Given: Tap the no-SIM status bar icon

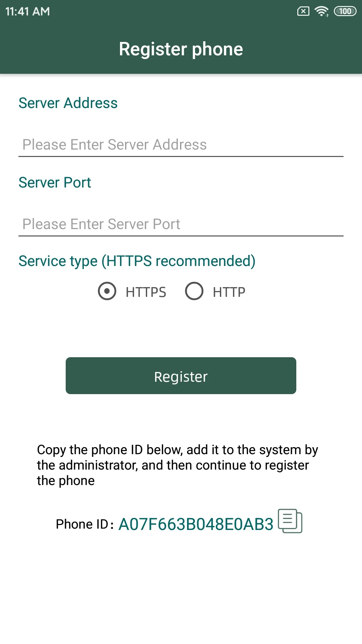Looking at the screenshot, I should 303,11.
